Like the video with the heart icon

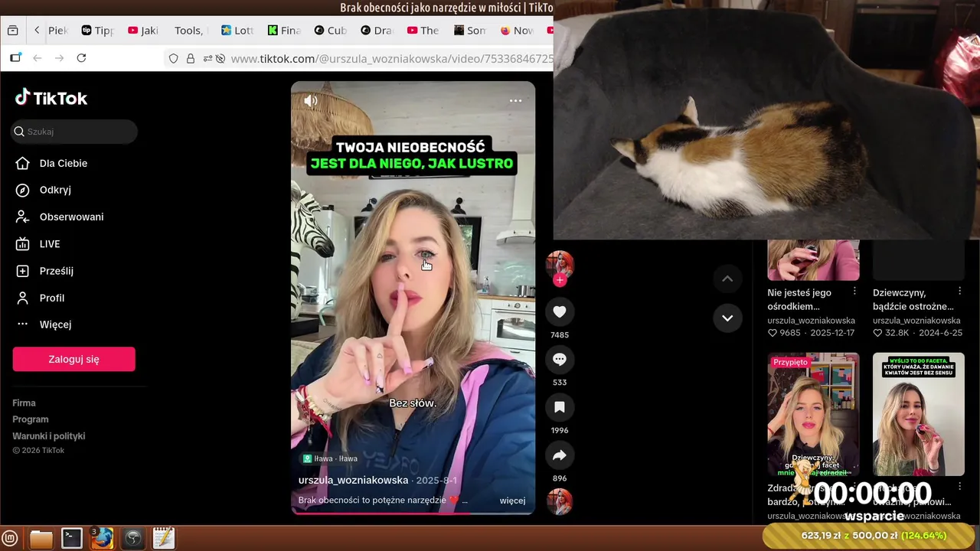(x=560, y=311)
